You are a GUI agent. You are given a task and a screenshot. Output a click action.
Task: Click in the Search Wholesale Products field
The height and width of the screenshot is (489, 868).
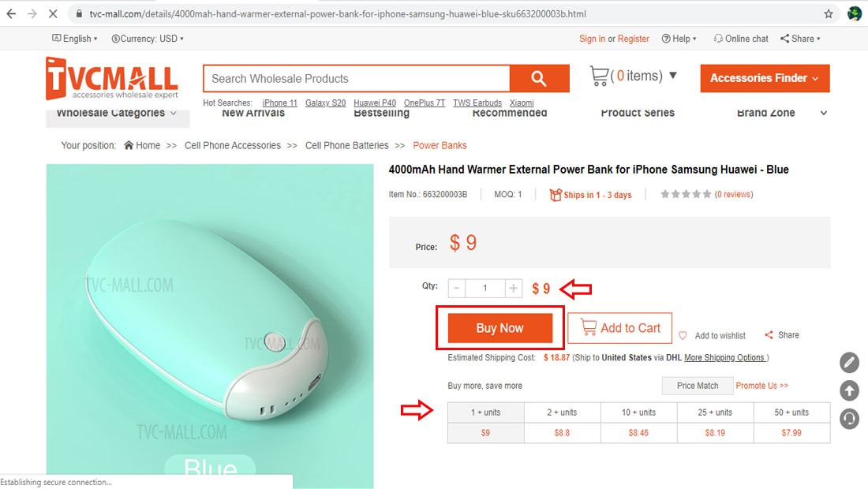(x=356, y=78)
